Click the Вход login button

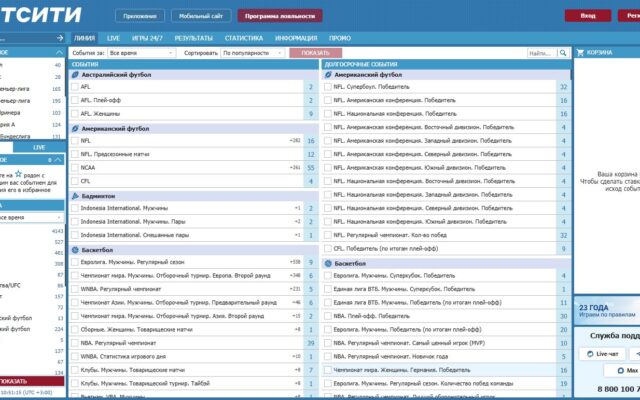coord(588,16)
